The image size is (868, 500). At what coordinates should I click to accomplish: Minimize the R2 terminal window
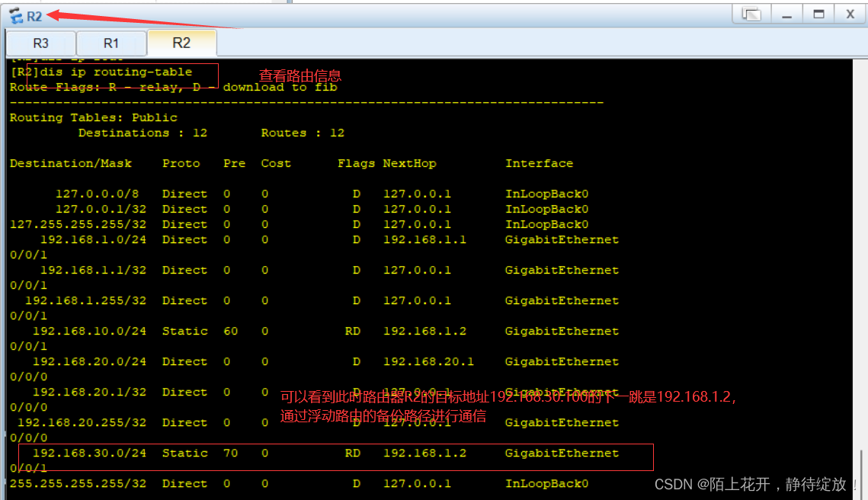click(786, 14)
